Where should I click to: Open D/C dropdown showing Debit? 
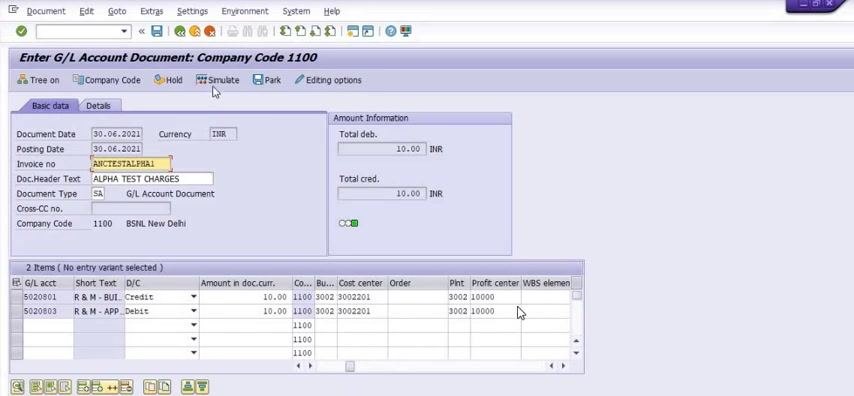[x=193, y=311]
